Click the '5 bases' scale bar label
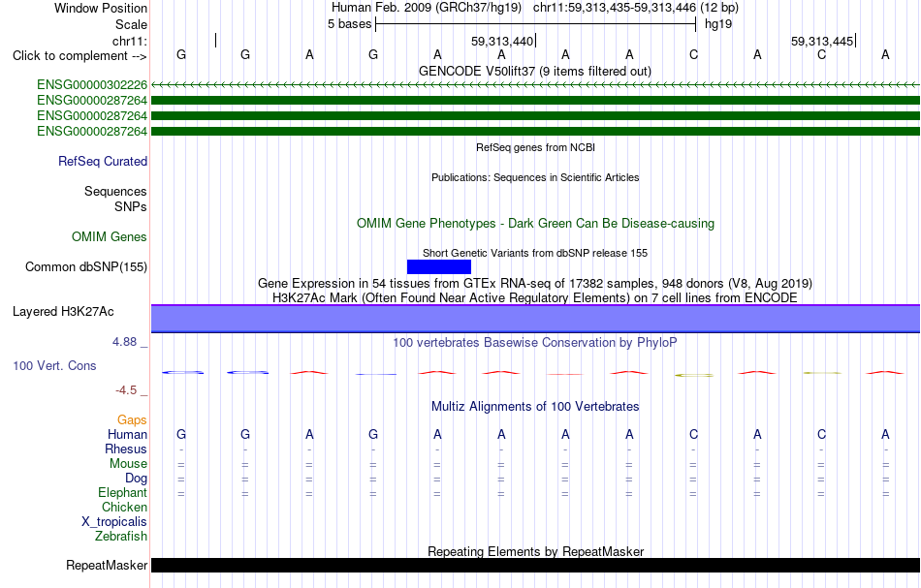Image resolution: width=921 pixels, height=588 pixels. point(349,24)
